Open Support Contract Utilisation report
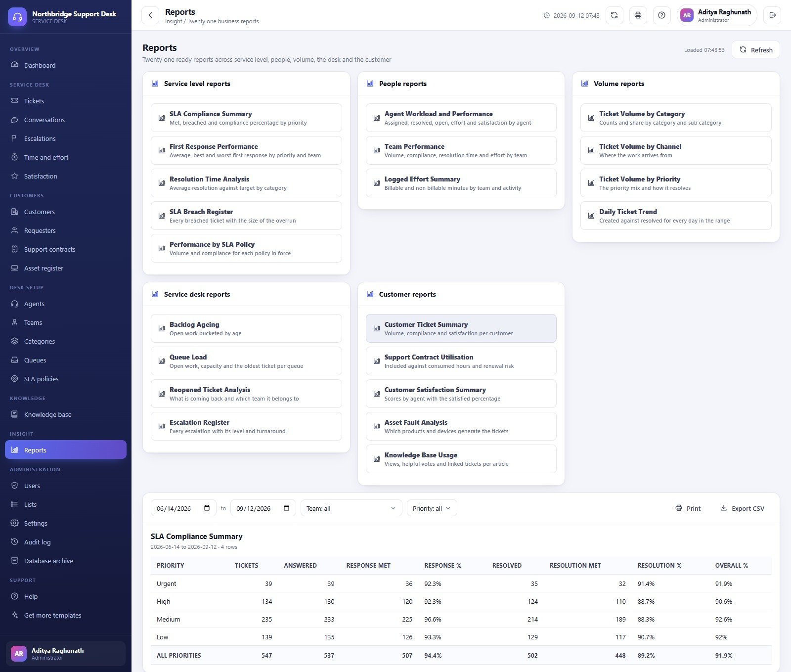The image size is (791, 672). (461, 361)
